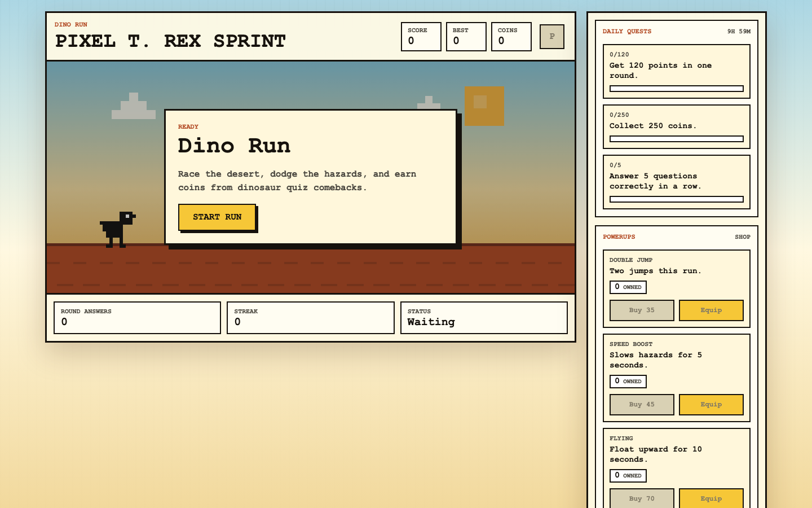Image resolution: width=812 pixels, height=508 pixels.
Task: Click the Double Jump '0 OWNED' badge
Action: point(628,287)
